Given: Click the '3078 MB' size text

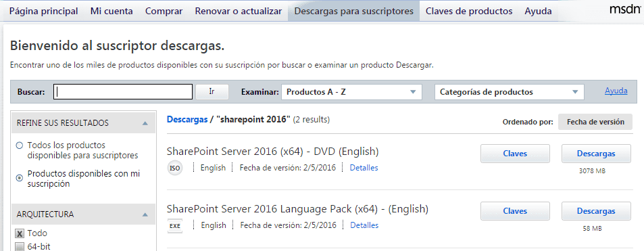Looking at the screenshot, I should 592,171.
